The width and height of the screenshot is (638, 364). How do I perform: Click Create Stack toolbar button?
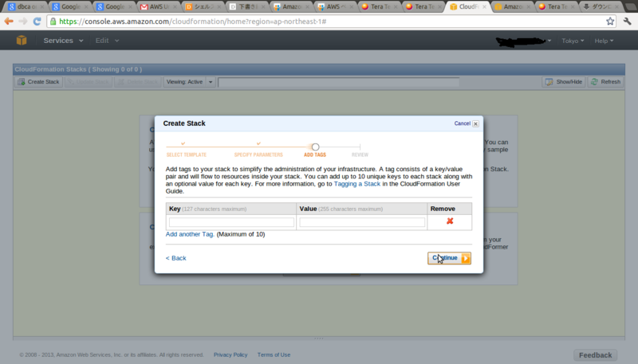coord(38,82)
